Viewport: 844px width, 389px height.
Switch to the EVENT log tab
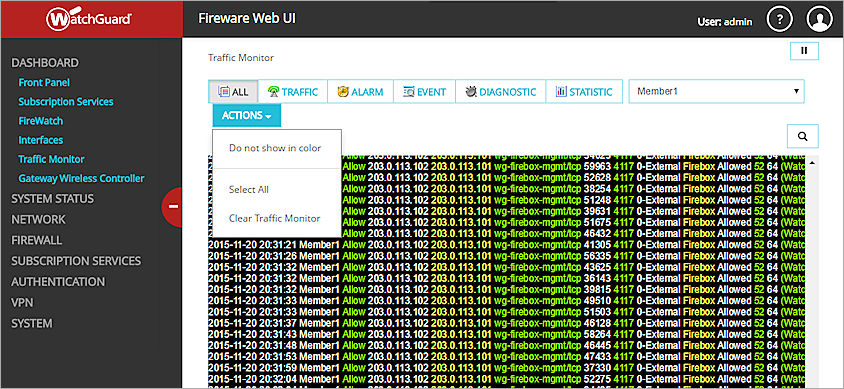click(424, 91)
